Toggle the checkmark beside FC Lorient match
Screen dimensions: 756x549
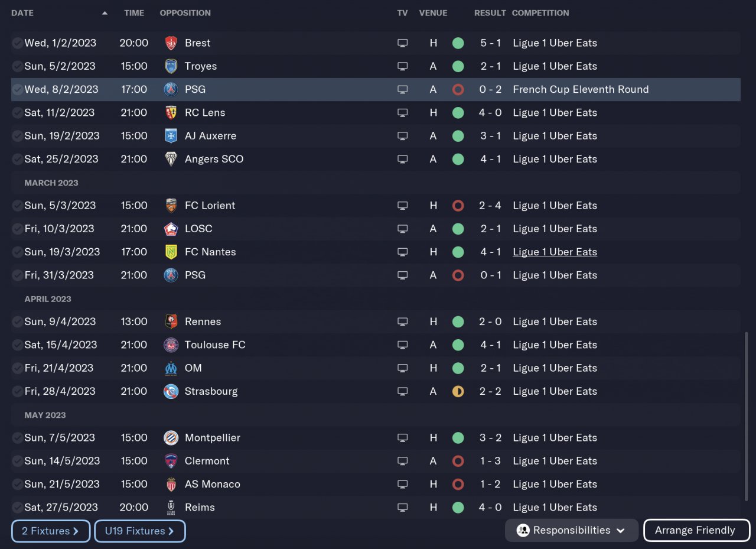pos(18,206)
